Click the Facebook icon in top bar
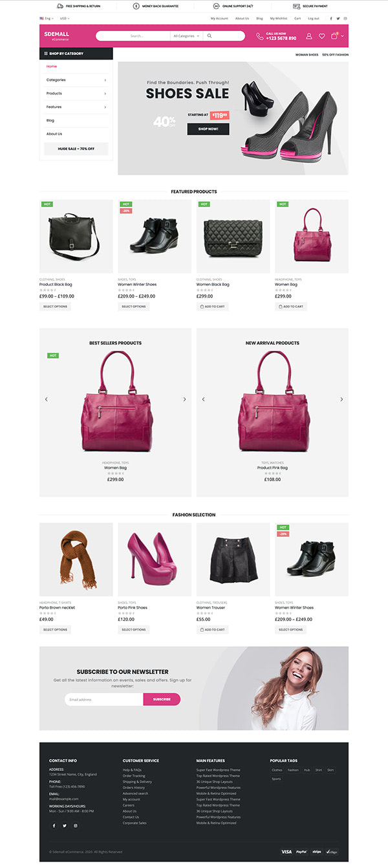Screen dimensions: 388x868 click(x=331, y=19)
